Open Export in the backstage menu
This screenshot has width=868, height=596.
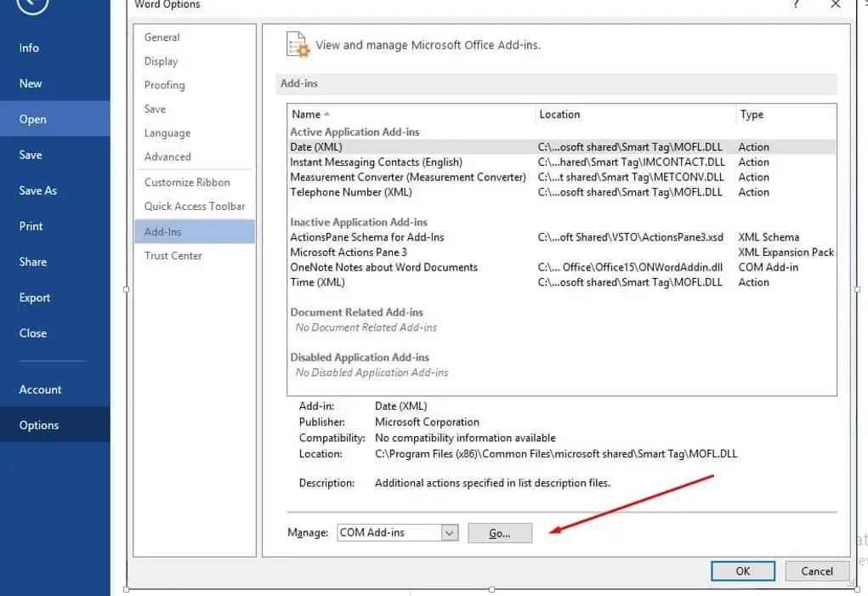[54, 298]
